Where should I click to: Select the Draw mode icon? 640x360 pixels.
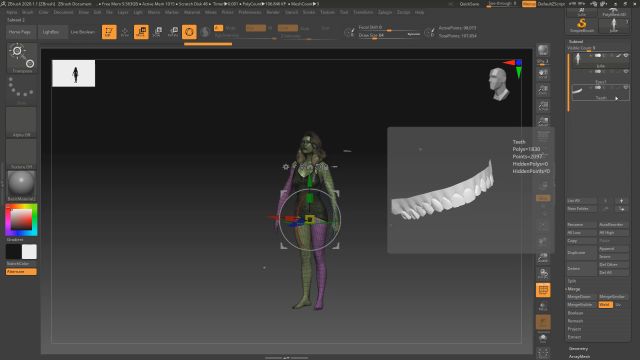[125, 32]
